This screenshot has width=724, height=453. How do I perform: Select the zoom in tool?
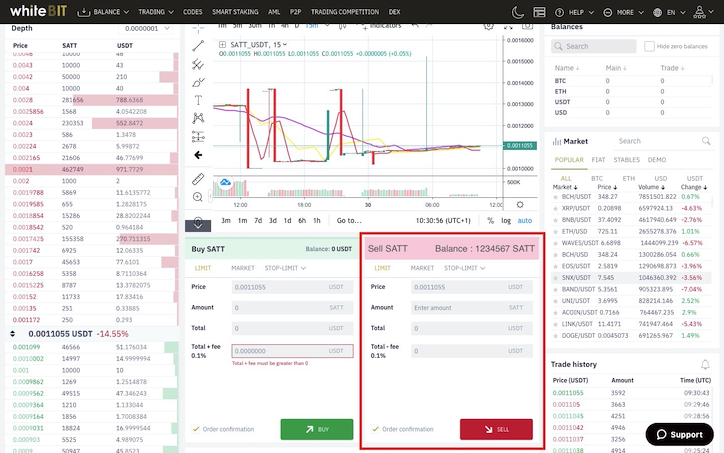coord(198,197)
